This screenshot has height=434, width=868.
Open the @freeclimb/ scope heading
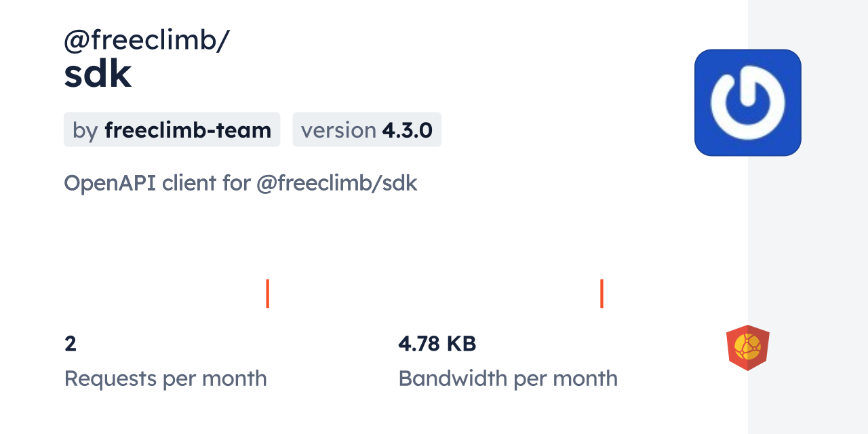[146, 41]
